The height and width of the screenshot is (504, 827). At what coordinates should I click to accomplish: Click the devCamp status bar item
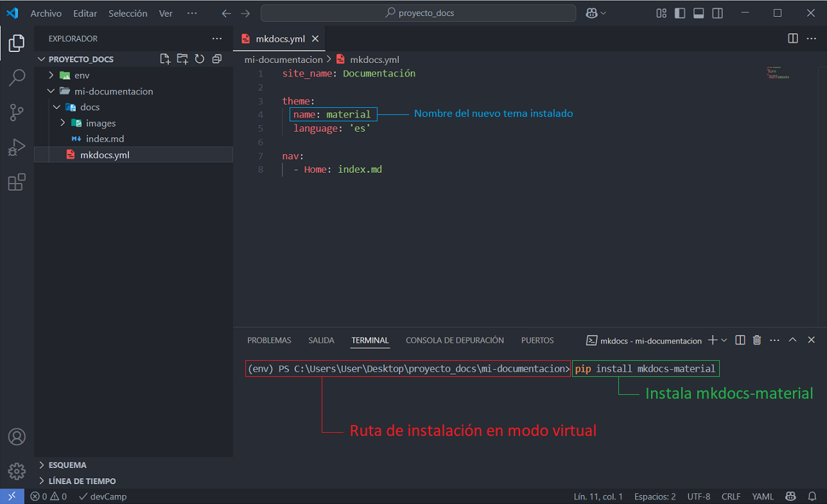pos(103,496)
